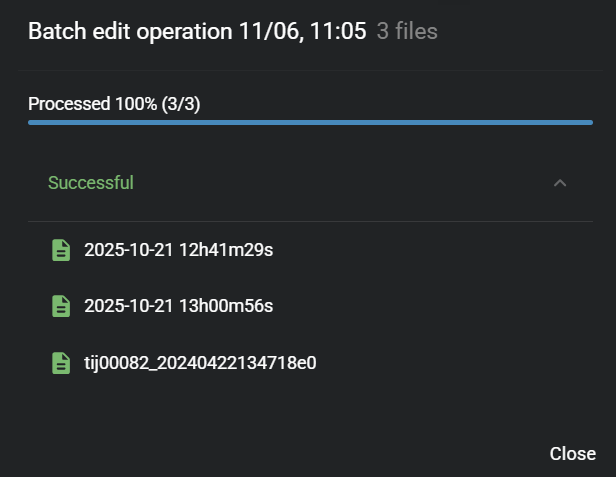Close the batch edit dialog
Image resolution: width=616 pixels, height=477 pixels.
coord(572,454)
